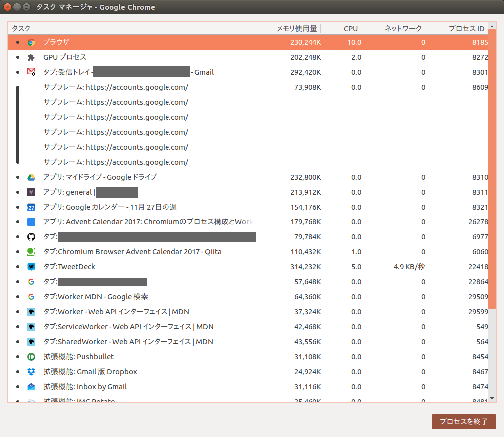Select the Dropbox icon on Gmail 版 Dropbox row
504x437 pixels.
pyautogui.click(x=31, y=372)
